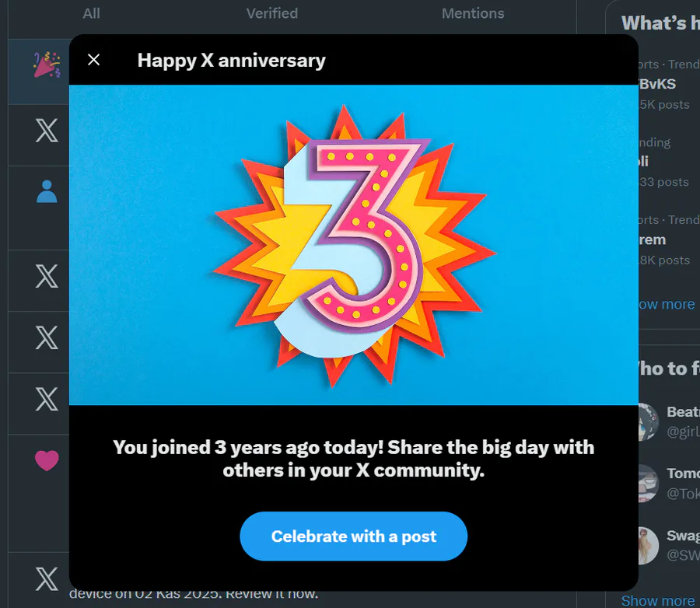Click the party popper notification icon

point(46,67)
